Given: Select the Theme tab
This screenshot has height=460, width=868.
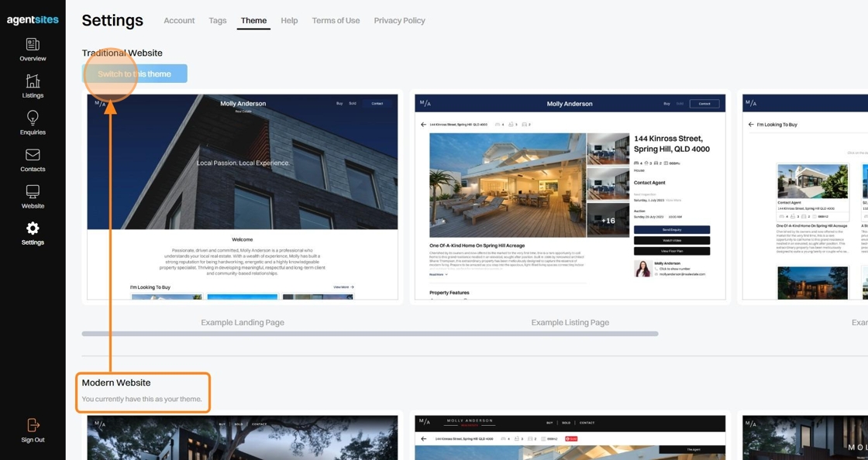Looking at the screenshot, I should [253, 20].
